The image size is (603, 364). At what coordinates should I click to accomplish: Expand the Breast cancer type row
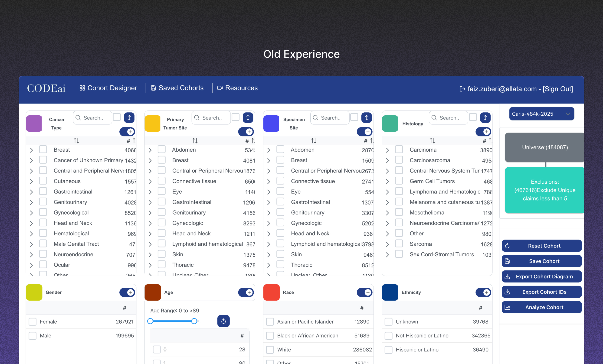[31, 150]
